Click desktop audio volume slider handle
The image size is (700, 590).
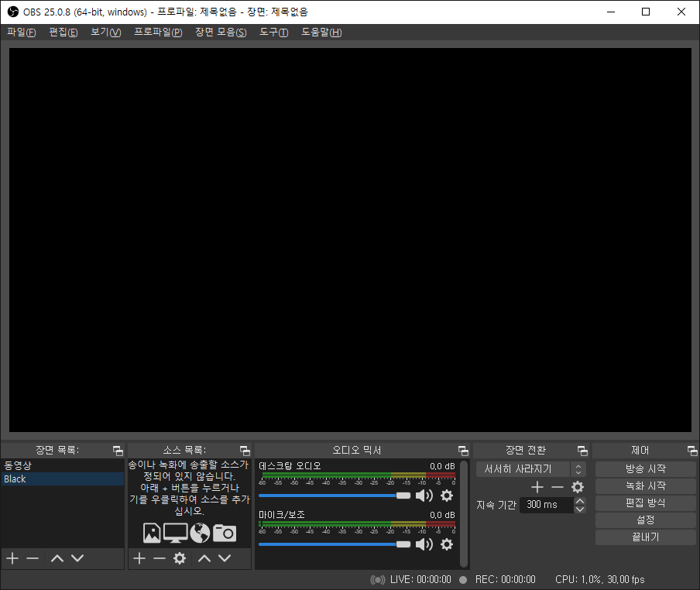click(x=403, y=496)
